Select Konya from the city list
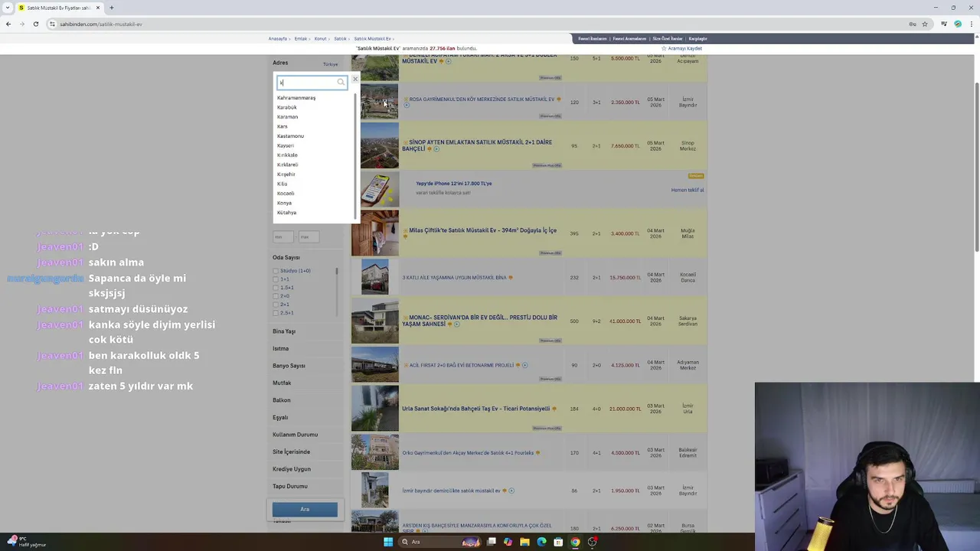The image size is (980, 551). [x=284, y=203]
